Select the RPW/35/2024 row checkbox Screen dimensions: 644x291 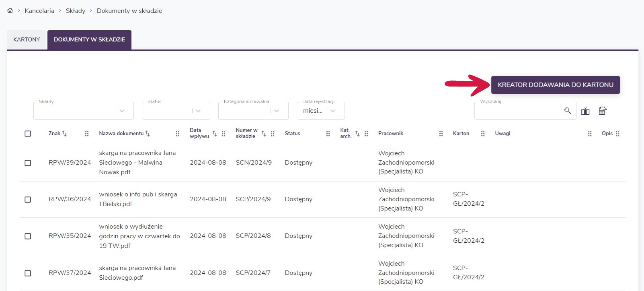click(x=28, y=236)
